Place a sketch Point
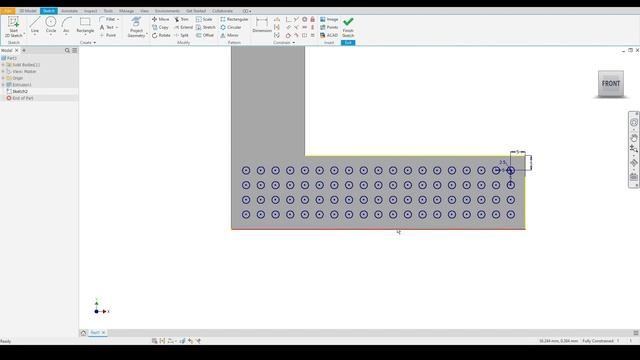Screen dimensions: 640x360 tap(108, 36)
